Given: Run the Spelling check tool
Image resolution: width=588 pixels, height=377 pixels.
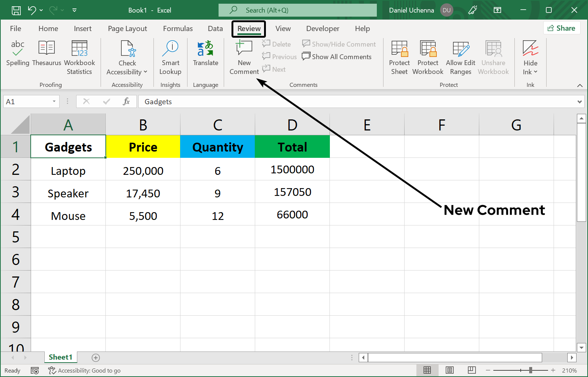Looking at the screenshot, I should tap(17, 54).
